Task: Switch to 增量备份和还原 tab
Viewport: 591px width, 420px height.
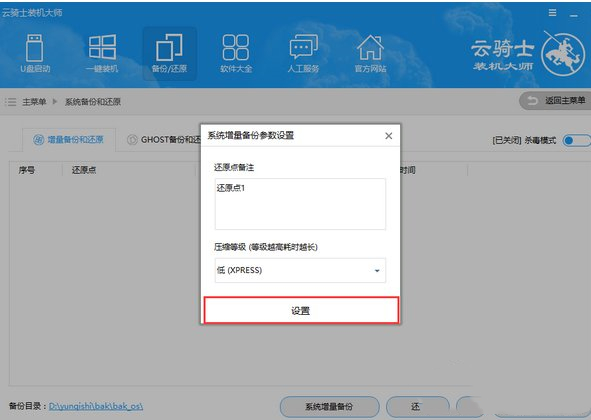Action: [69, 140]
